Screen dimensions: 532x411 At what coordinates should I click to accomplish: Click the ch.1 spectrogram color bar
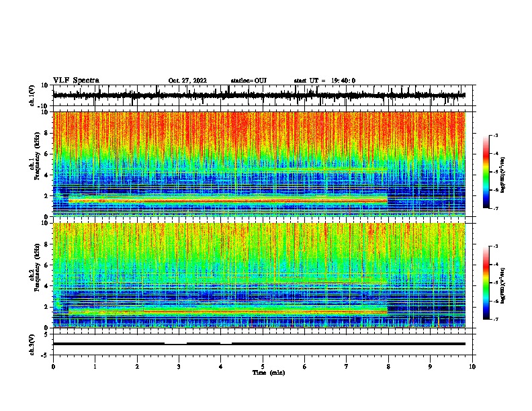pyautogui.click(x=486, y=172)
